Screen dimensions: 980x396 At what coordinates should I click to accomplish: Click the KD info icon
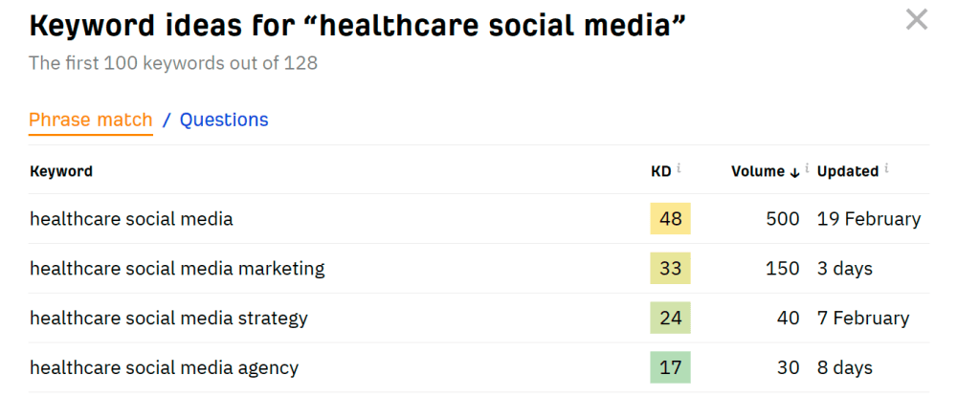[679, 169]
